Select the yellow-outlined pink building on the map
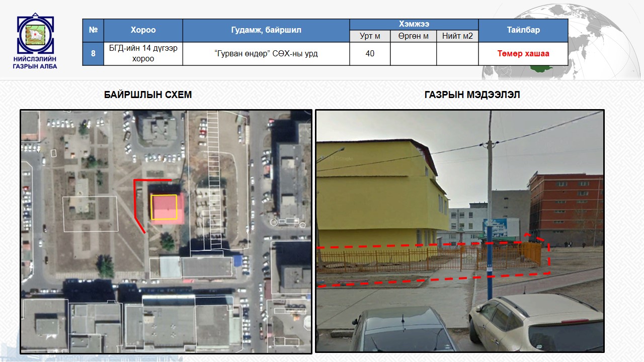The height and width of the screenshot is (362, 644). pyautogui.click(x=164, y=207)
